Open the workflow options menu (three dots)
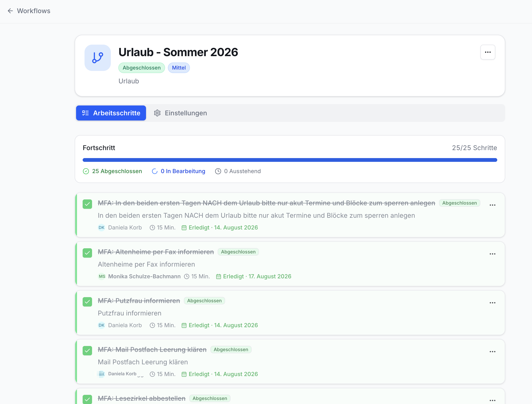Viewport: 532px width, 404px height. [488, 52]
